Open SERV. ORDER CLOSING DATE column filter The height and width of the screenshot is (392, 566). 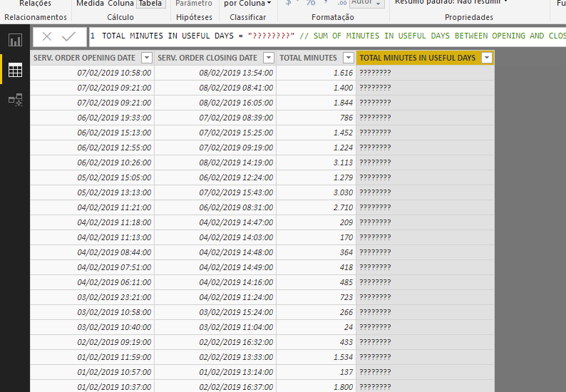pyautogui.click(x=269, y=58)
